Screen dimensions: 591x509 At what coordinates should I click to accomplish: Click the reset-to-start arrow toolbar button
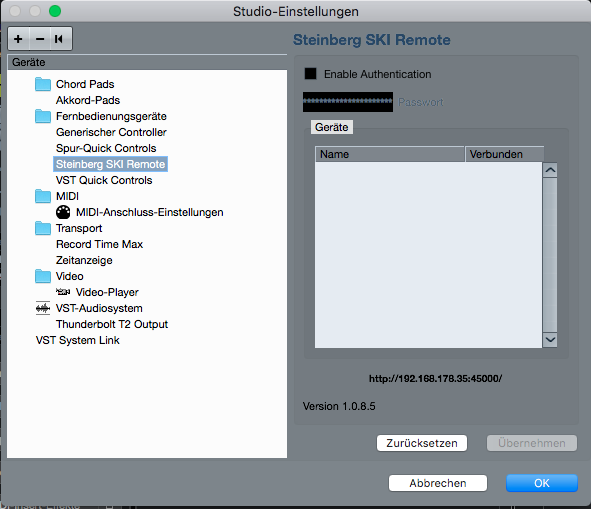(x=60, y=39)
